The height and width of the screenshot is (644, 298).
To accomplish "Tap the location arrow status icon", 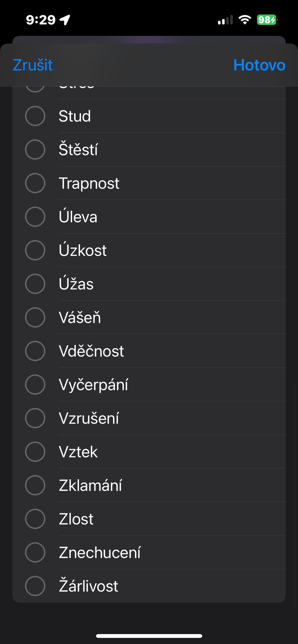I will tap(65, 20).
